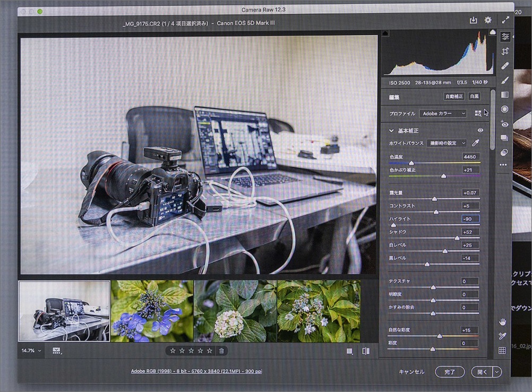This screenshot has height=392, width=532.
Task: Toggle highlight clipping warning in histogram
Action: pyautogui.click(x=493, y=32)
